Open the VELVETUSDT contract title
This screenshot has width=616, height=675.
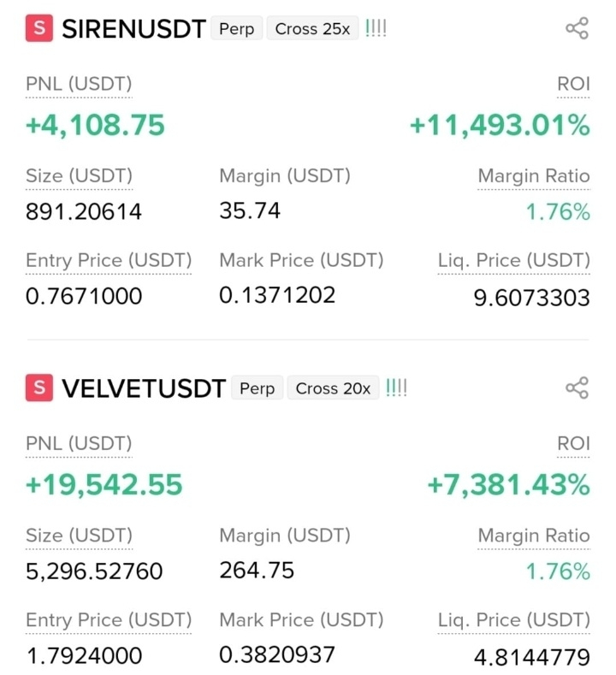click(x=145, y=388)
